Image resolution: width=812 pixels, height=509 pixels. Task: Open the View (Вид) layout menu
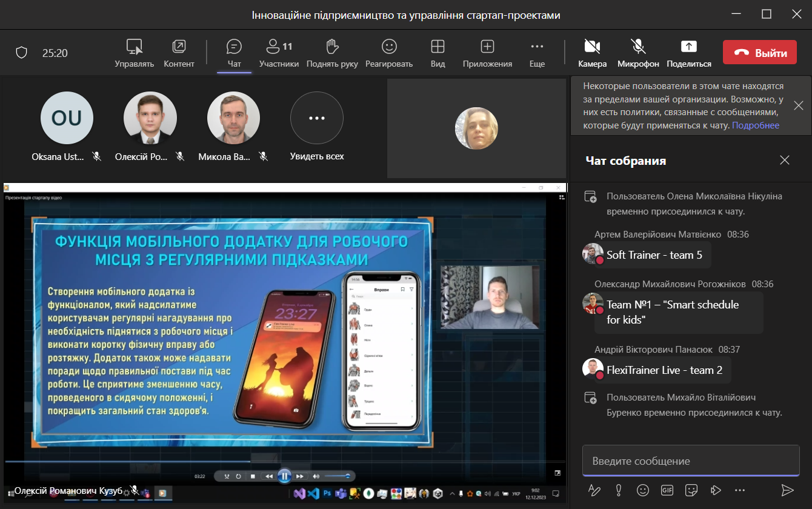pos(438,47)
